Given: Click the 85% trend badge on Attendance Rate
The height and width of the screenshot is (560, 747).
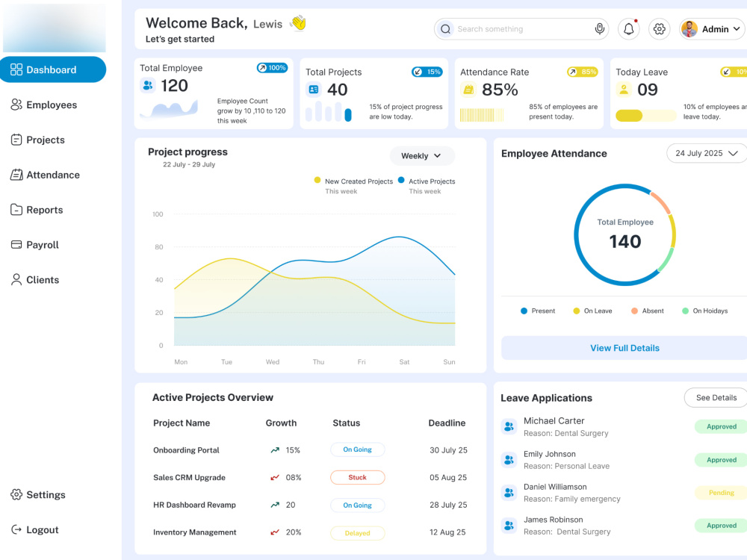Looking at the screenshot, I should pos(583,72).
